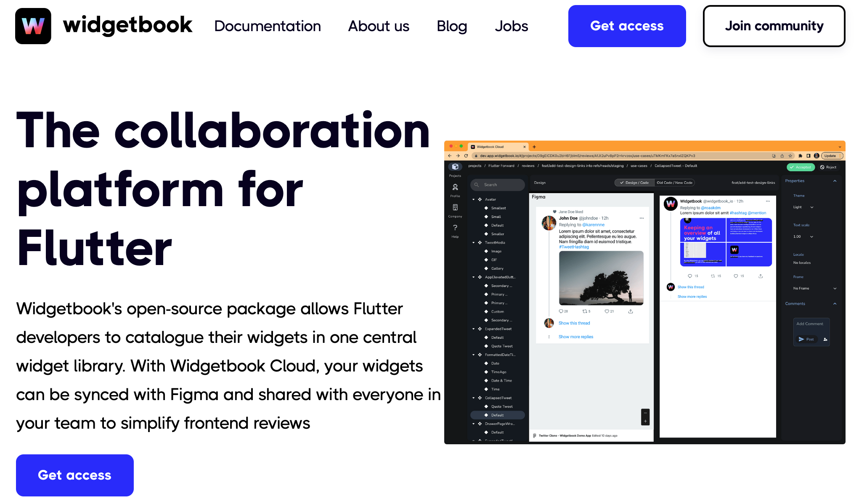Screen dimensions: 859x504
Task: Click the mention user icon beside Post
Action: pyautogui.click(x=825, y=339)
